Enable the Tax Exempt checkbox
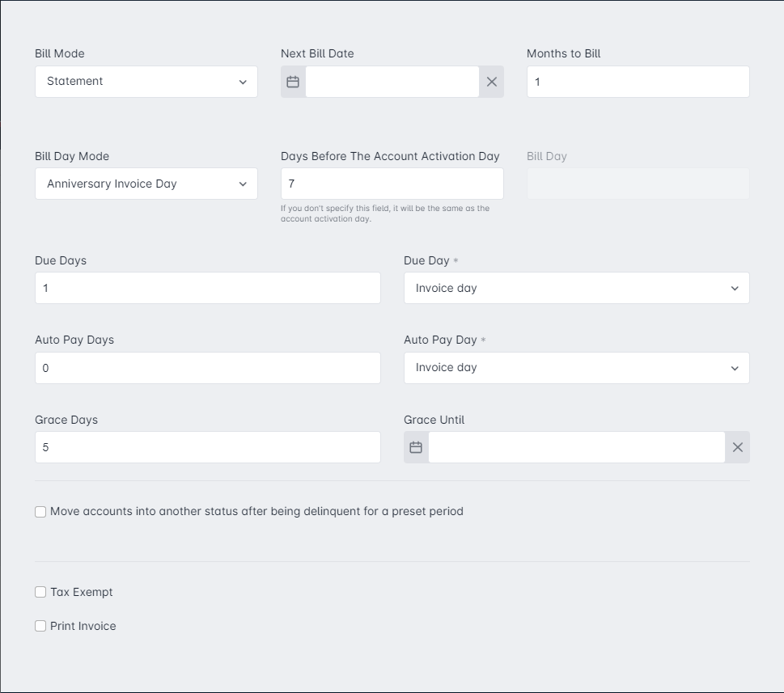The image size is (784, 693). [40, 592]
